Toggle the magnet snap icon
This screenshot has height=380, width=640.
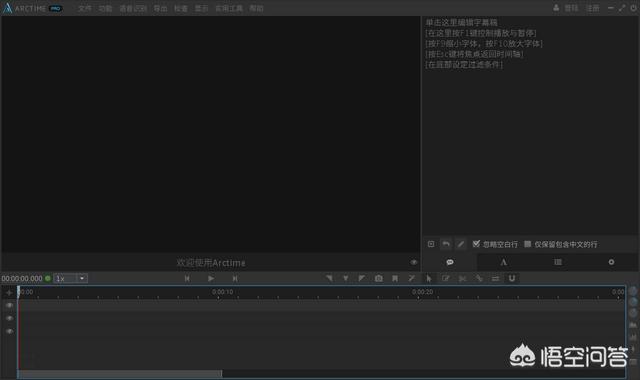click(x=512, y=278)
